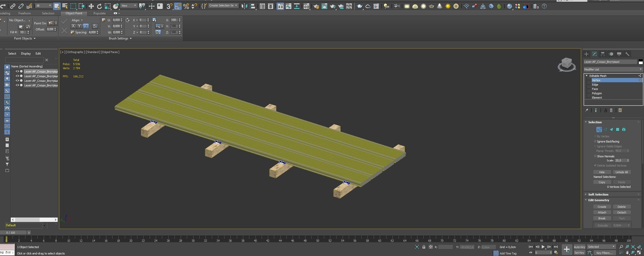Collapse the Editable Mesh stack entry
Screen dimensions: 644x256
(x=587, y=76)
